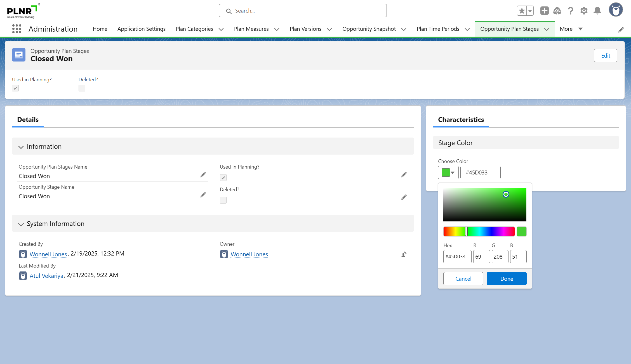Open the Setup gear icon
Viewport: 631px width, 364px height.
coord(584,11)
